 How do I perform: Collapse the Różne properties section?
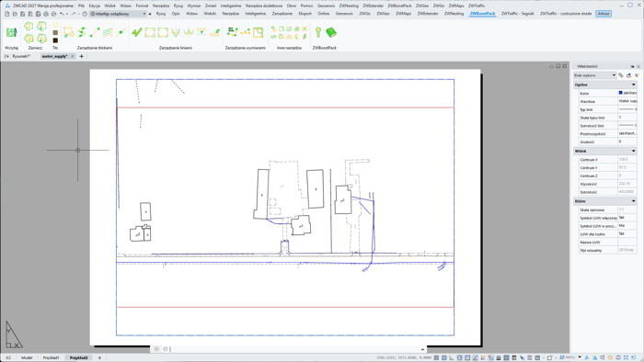point(633,201)
